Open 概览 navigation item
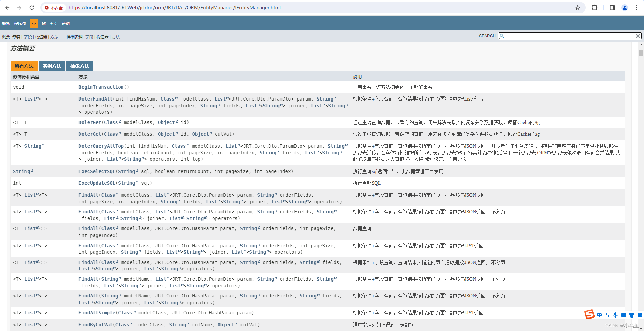This screenshot has width=644, height=331. tap(6, 24)
